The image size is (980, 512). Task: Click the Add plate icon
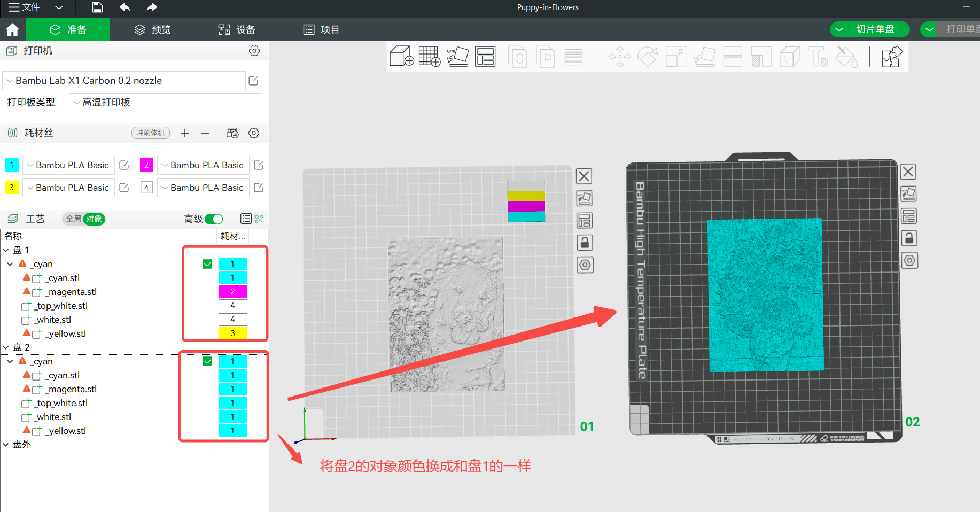click(x=430, y=56)
